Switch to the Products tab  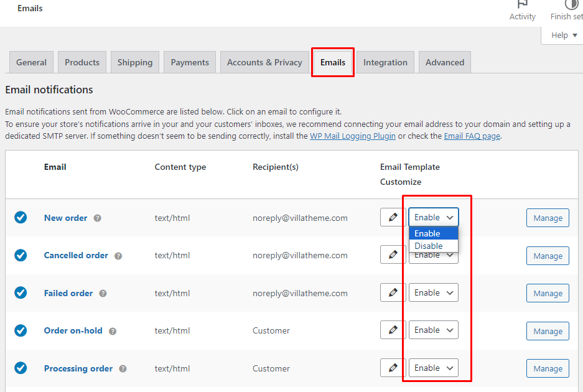pos(82,62)
